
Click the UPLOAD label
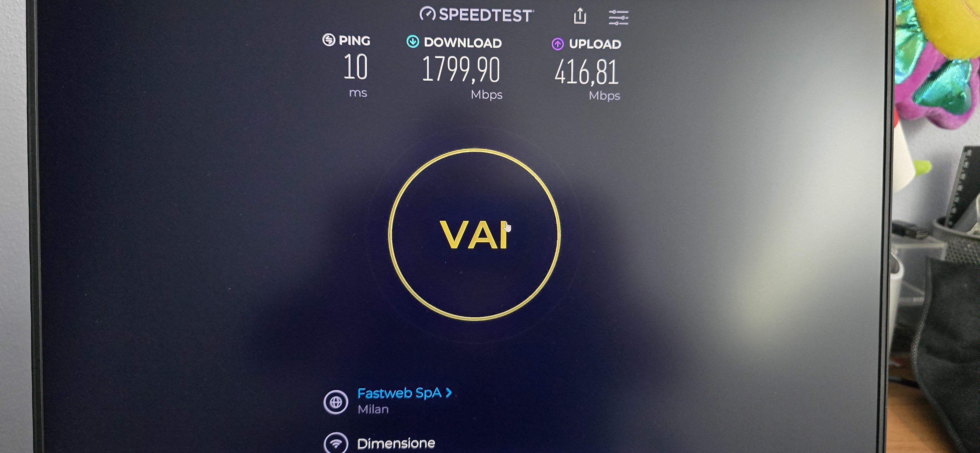(595, 44)
